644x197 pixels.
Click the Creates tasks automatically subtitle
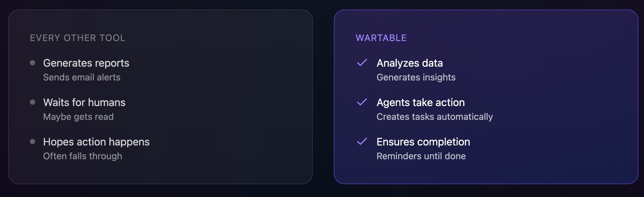pyautogui.click(x=434, y=117)
